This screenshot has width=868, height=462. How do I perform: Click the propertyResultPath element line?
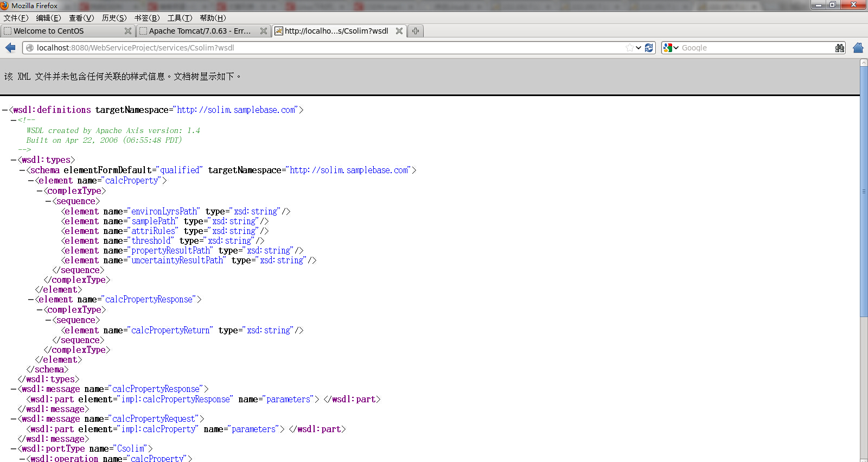(x=182, y=250)
